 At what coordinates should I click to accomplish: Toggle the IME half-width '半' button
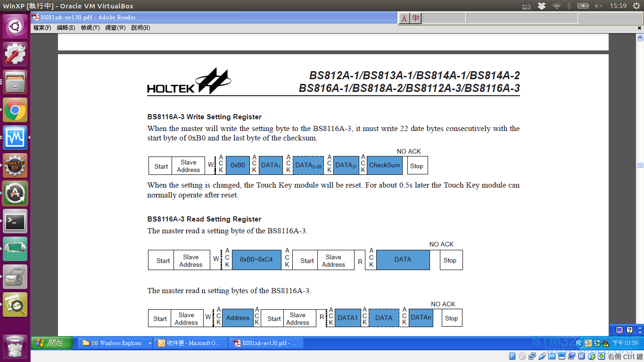point(415,18)
